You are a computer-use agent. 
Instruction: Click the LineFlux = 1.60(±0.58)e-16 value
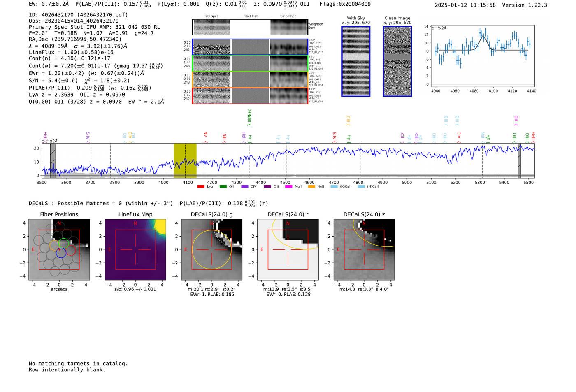(x=71, y=53)
